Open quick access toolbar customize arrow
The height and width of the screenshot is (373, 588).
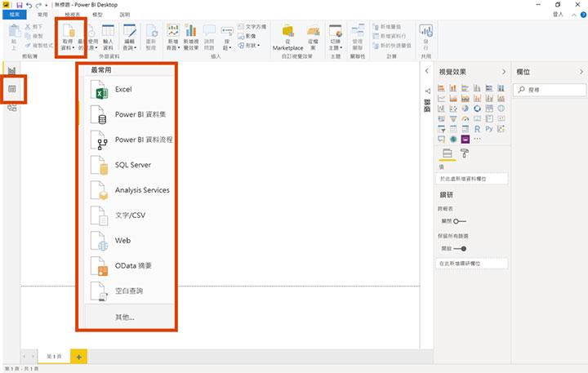46,5
